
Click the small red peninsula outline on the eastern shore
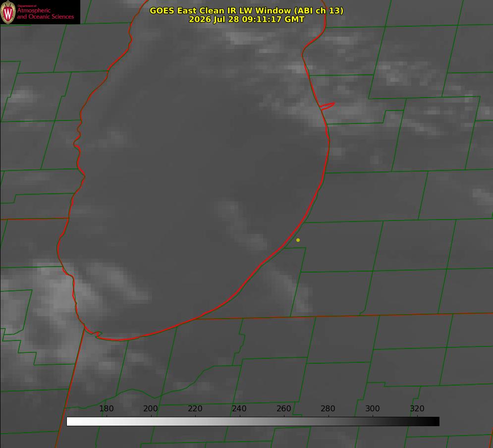[x=327, y=106]
